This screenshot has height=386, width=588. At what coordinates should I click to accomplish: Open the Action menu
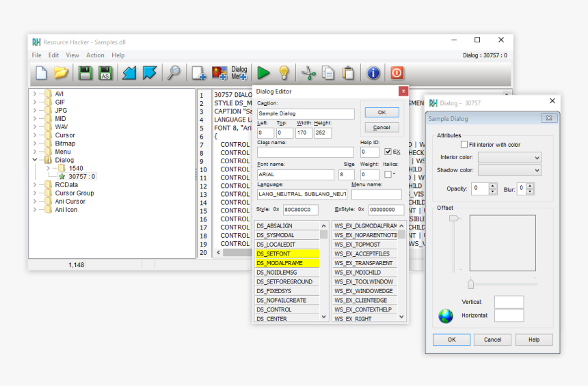[x=95, y=55]
